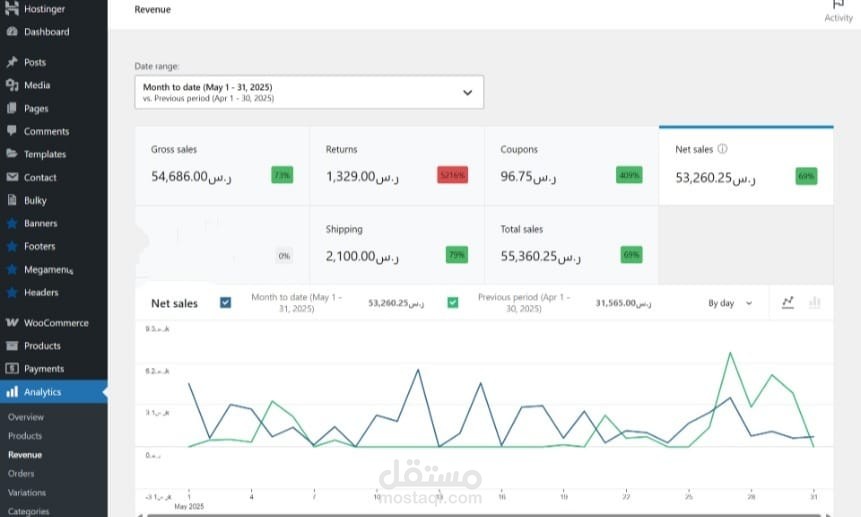Image resolution: width=861 pixels, height=517 pixels.
Task: Select the Gross sales summary card
Action: (x=222, y=165)
